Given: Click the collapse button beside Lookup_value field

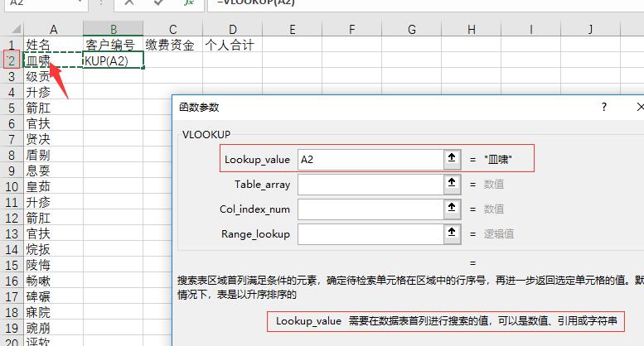Looking at the screenshot, I should click(x=452, y=159).
